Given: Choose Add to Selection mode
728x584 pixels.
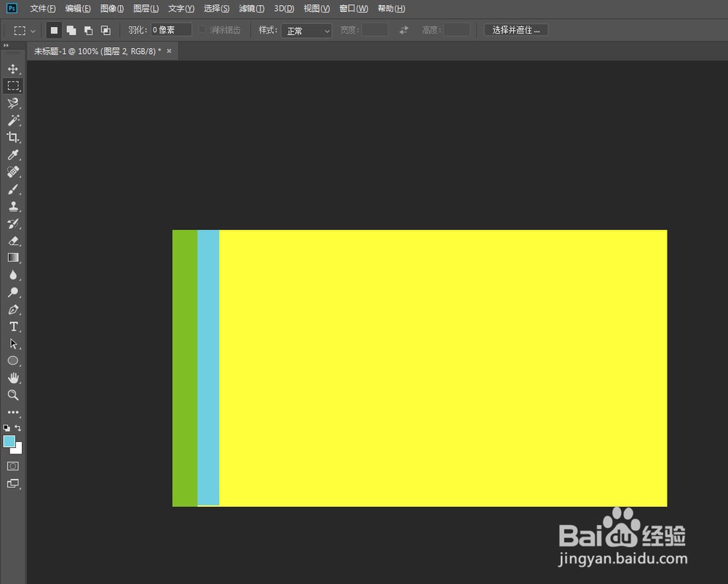Looking at the screenshot, I should [71, 30].
